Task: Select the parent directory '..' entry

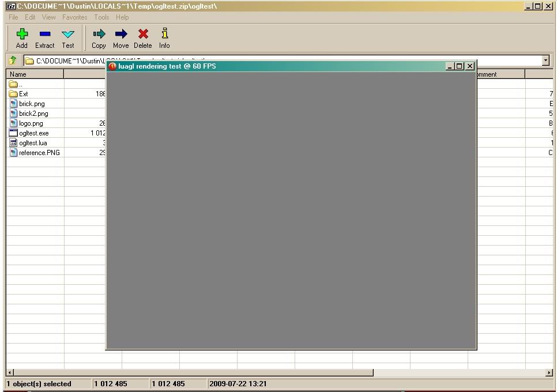Action: (21, 84)
